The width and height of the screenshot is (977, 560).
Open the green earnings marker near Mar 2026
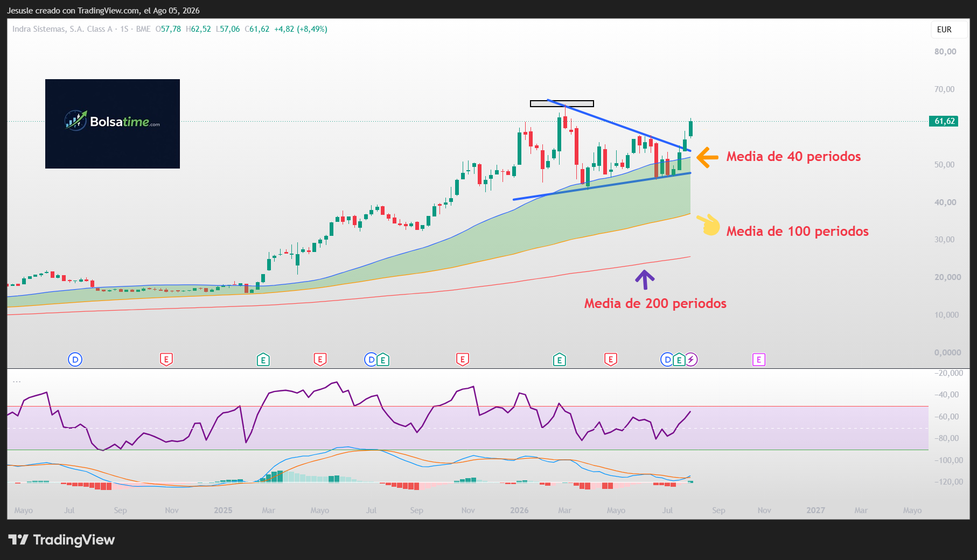tap(559, 360)
